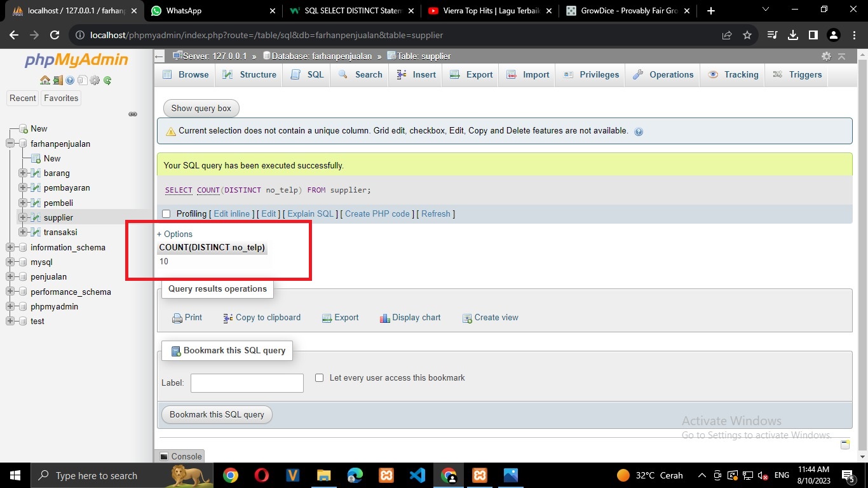The width and height of the screenshot is (868, 488).
Task: Click the Log out door icon
Action: tap(58, 80)
